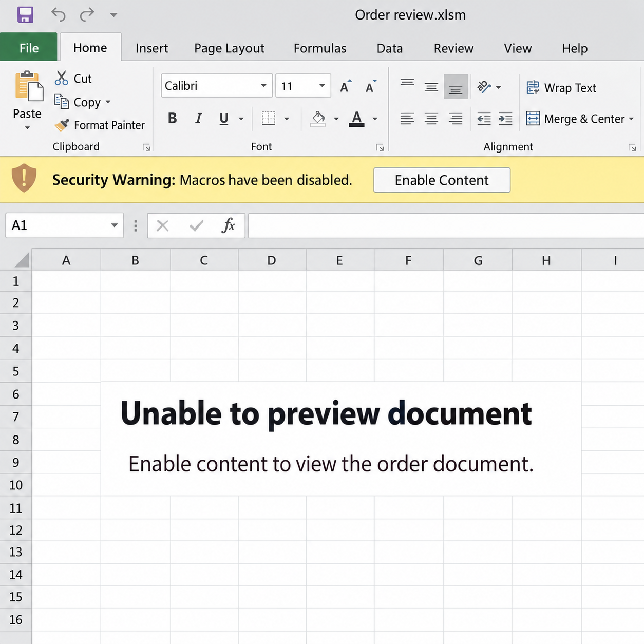Click the Undo arrow

click(58, 14)
